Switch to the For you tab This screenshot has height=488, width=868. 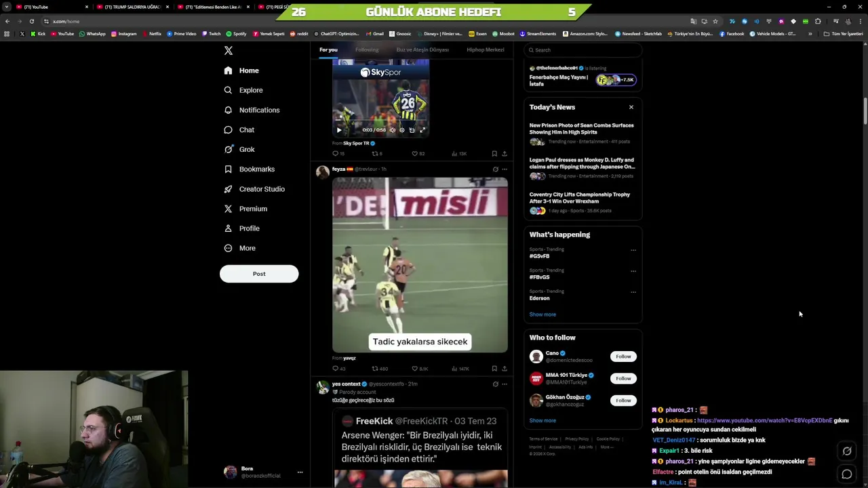[328, 49]
